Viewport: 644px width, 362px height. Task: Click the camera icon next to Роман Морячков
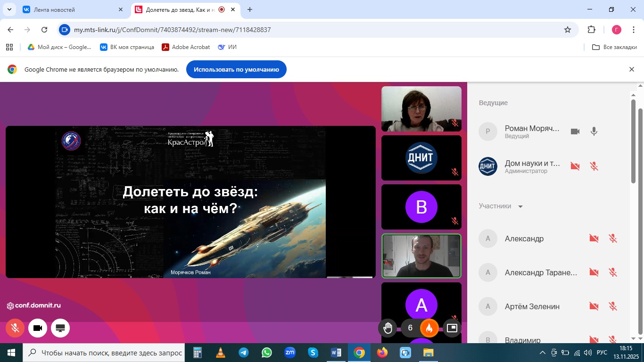(575, 132)
